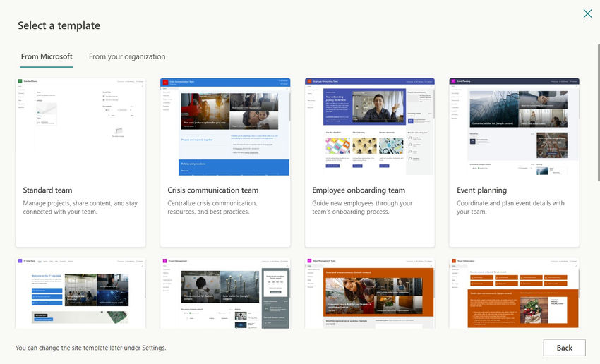Click description "Guide new employees through"
The width and height of the screenshot is (600, 364).
coord(362,207)
